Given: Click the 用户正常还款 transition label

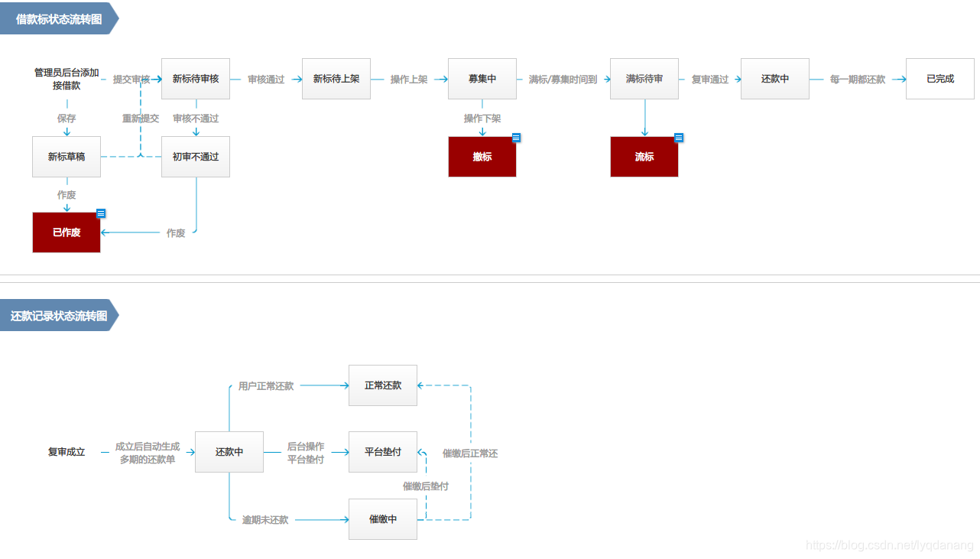Looking at the screenshot, I should [266, 386].
